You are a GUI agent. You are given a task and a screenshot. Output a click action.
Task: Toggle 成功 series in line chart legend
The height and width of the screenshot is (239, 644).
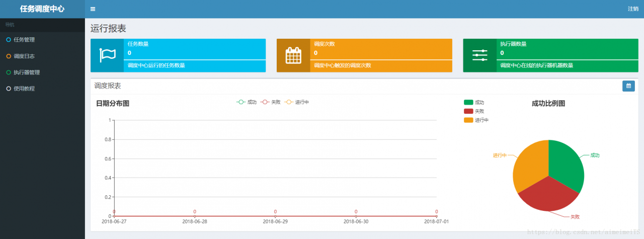point(247,102)
